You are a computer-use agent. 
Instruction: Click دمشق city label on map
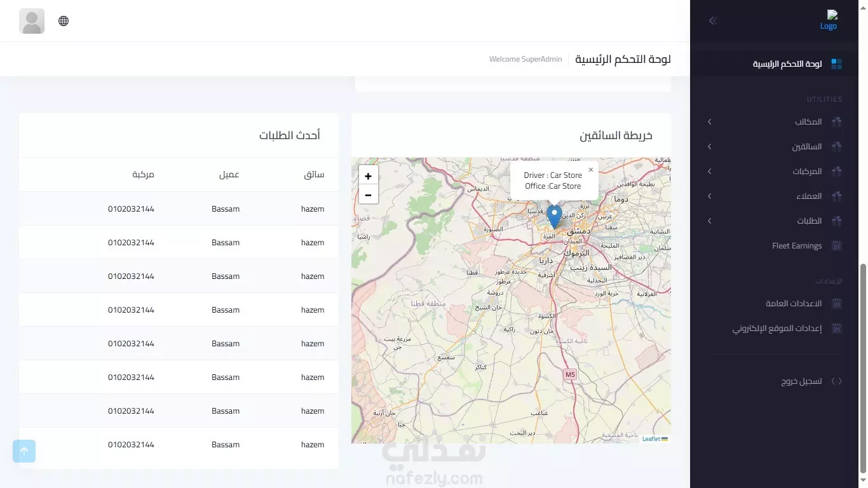point(579,232)
